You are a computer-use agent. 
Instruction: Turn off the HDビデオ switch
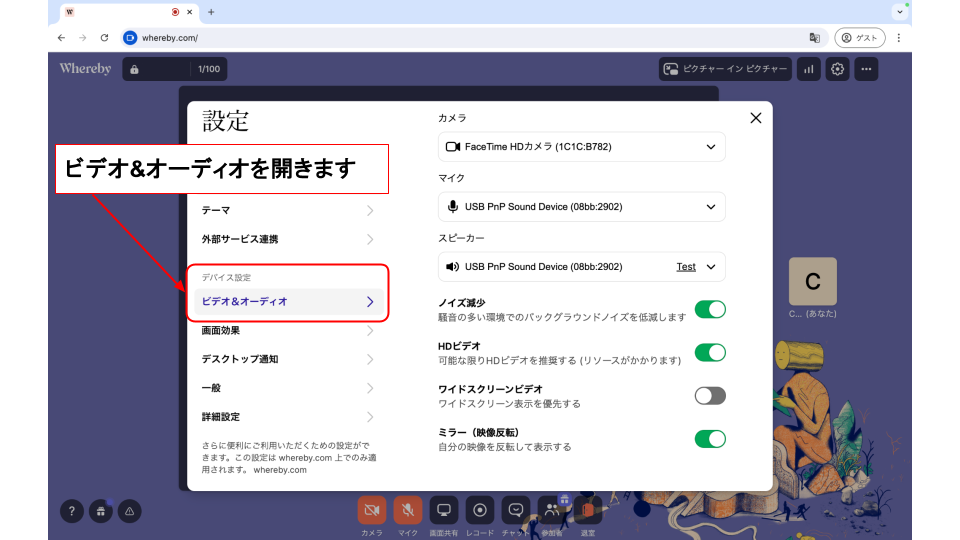(710, 352)
